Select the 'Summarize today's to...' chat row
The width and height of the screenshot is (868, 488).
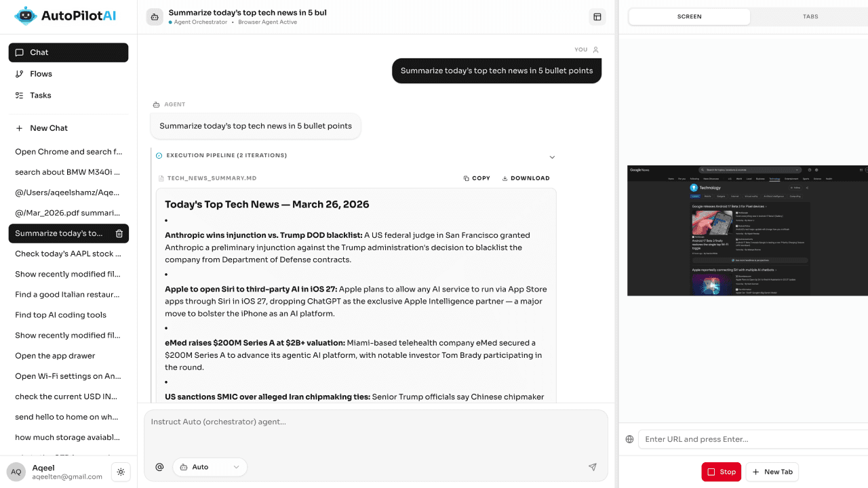click(68, 234)
